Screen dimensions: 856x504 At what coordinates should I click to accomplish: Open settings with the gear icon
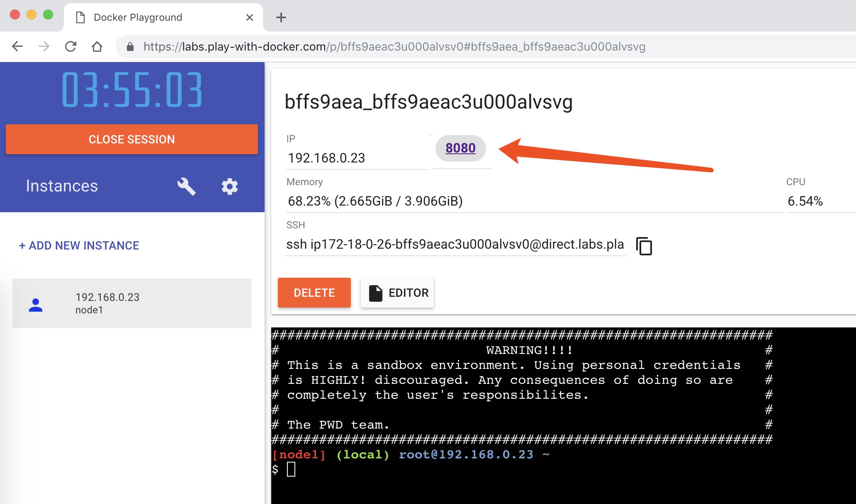[229, 187]
